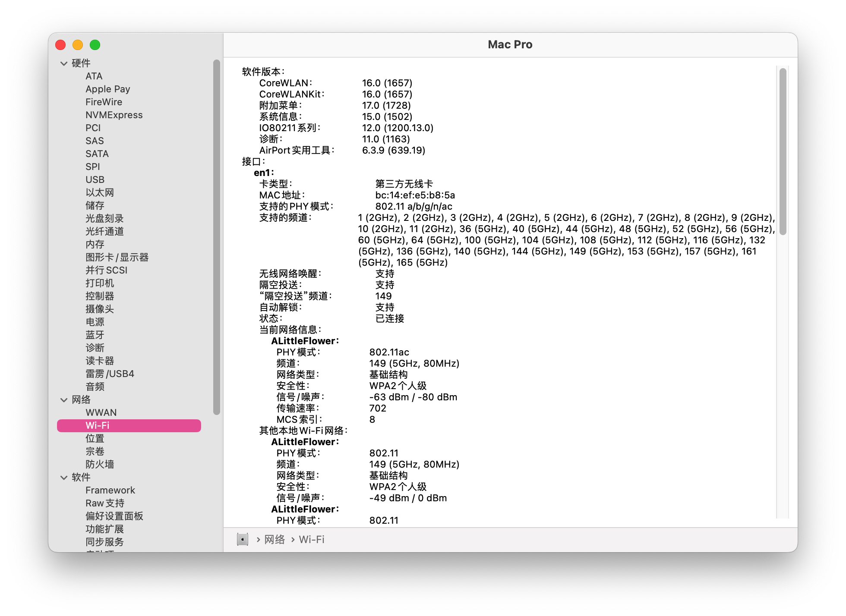Click Wi-Fi in the bottom path bar
Viewport: 846px width, 616px height.
click(312, 539)
